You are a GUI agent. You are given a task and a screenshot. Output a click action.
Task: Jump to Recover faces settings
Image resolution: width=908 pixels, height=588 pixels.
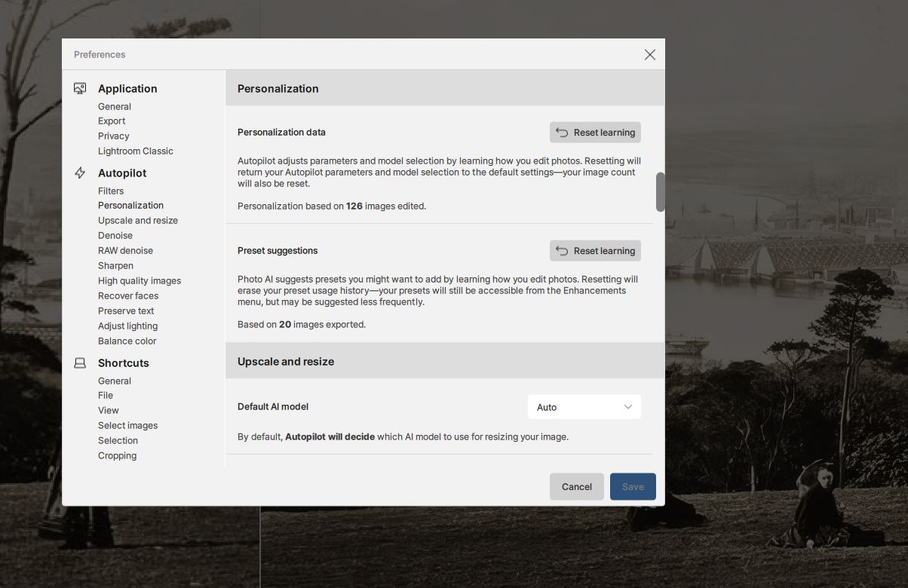click(x=128, y=296)
